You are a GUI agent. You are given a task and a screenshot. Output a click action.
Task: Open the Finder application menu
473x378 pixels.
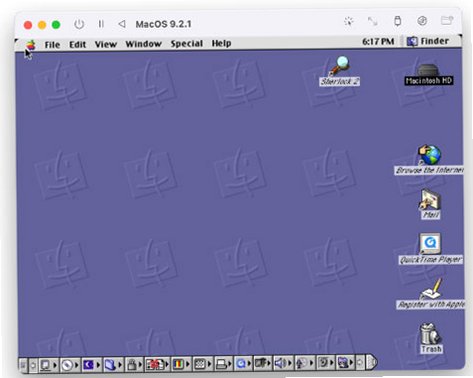[x=428, y=41]
